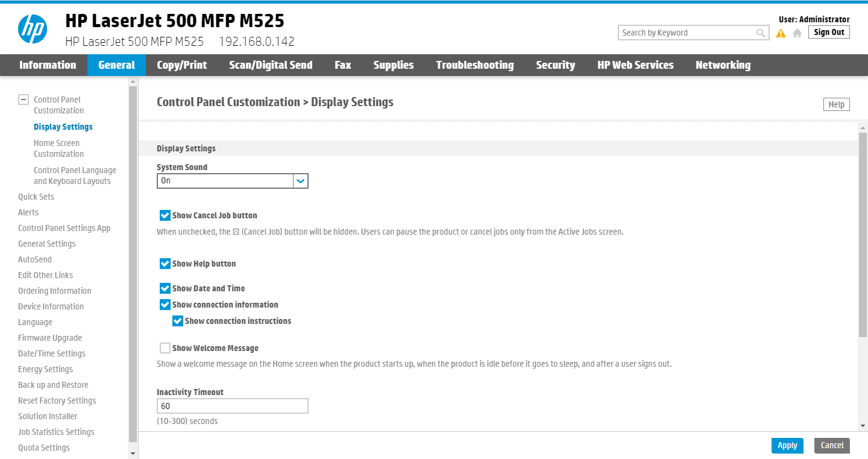Image resolution: width=868 pixels, height=459 pixels.
Task: Open the Help button
Action: click(x=837, y=104)
